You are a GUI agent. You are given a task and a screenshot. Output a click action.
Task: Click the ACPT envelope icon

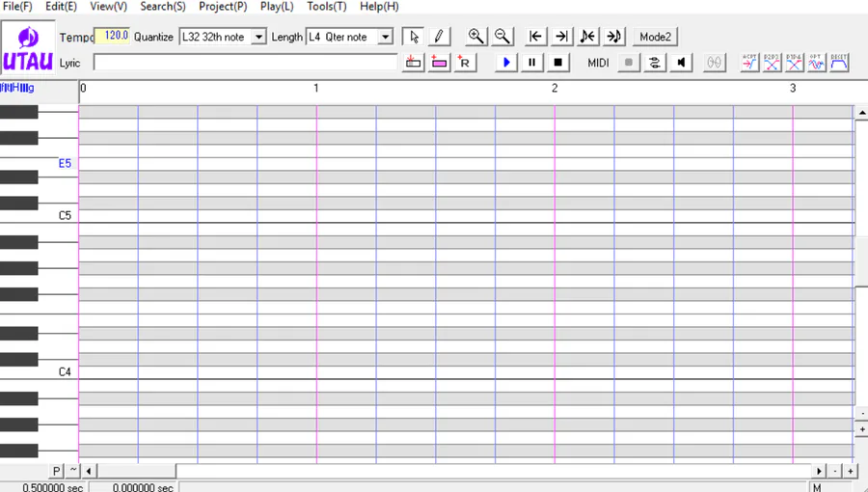click(x=749, y=63)
